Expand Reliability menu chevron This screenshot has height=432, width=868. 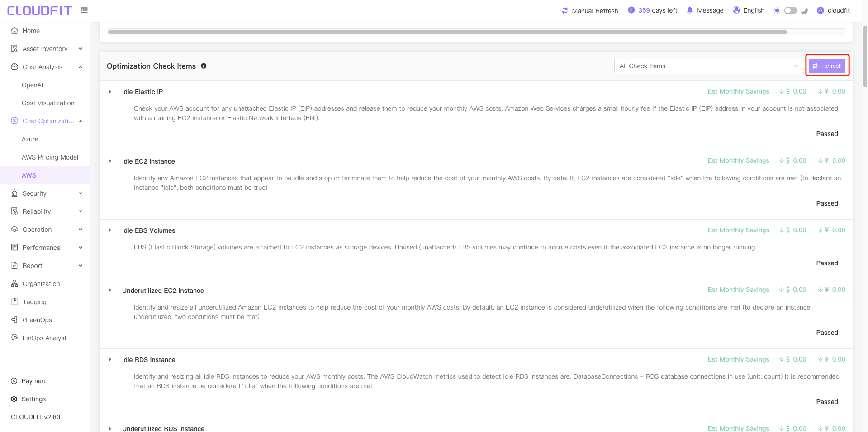[x=81, y=211]
